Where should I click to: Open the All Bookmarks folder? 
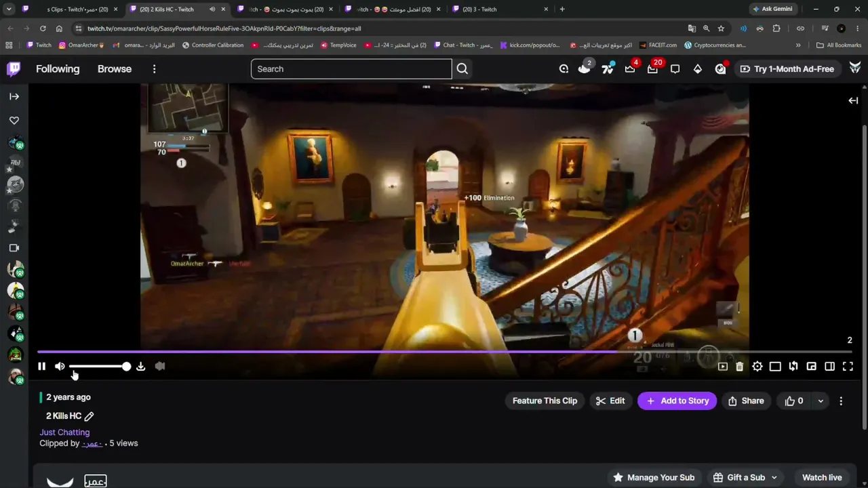click(839, 45)
